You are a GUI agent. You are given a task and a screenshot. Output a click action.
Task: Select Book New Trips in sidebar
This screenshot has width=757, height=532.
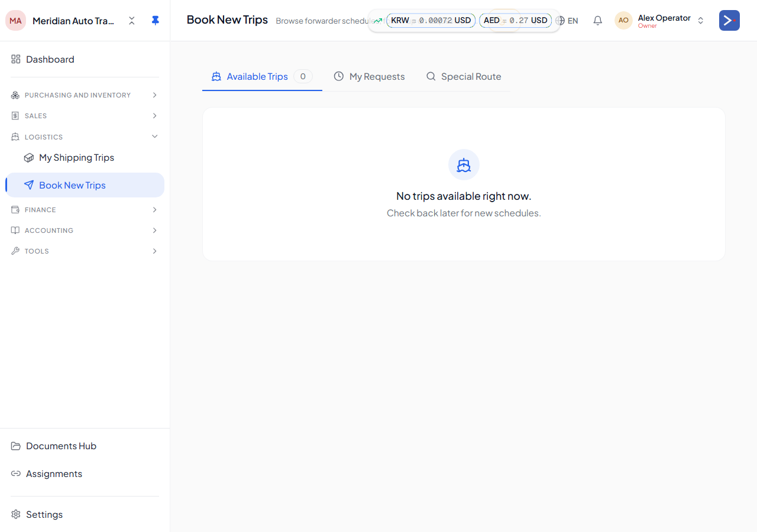(x=85, y=185)
